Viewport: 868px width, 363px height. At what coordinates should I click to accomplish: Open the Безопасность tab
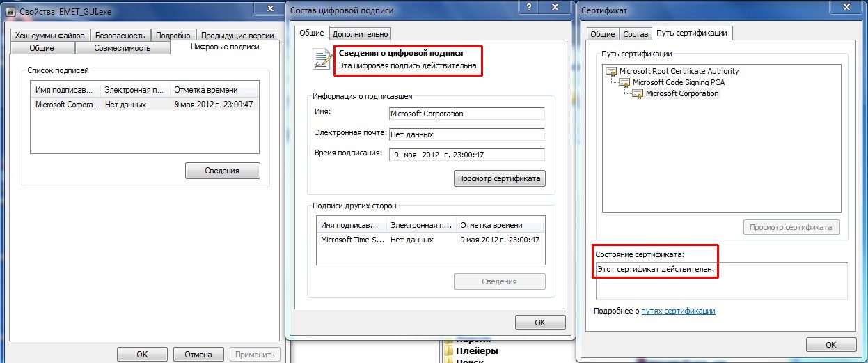pyautogui.click(x=120, y=36)
